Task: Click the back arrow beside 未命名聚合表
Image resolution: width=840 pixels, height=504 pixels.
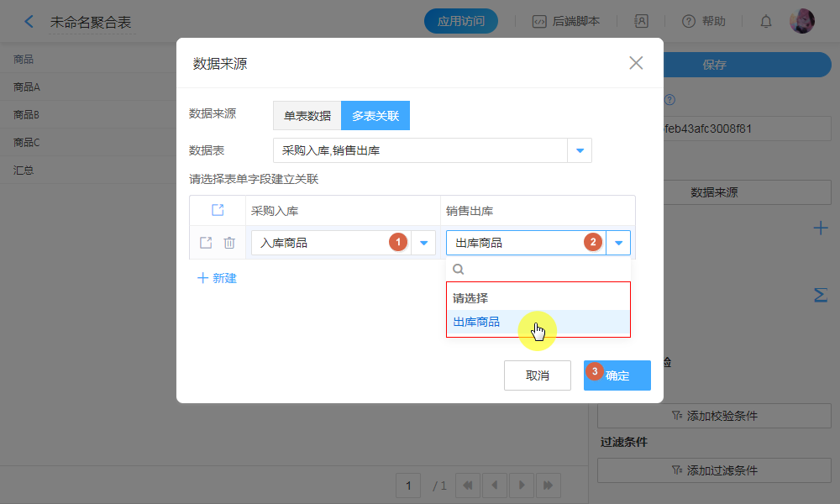Action: tap(29, 22)
